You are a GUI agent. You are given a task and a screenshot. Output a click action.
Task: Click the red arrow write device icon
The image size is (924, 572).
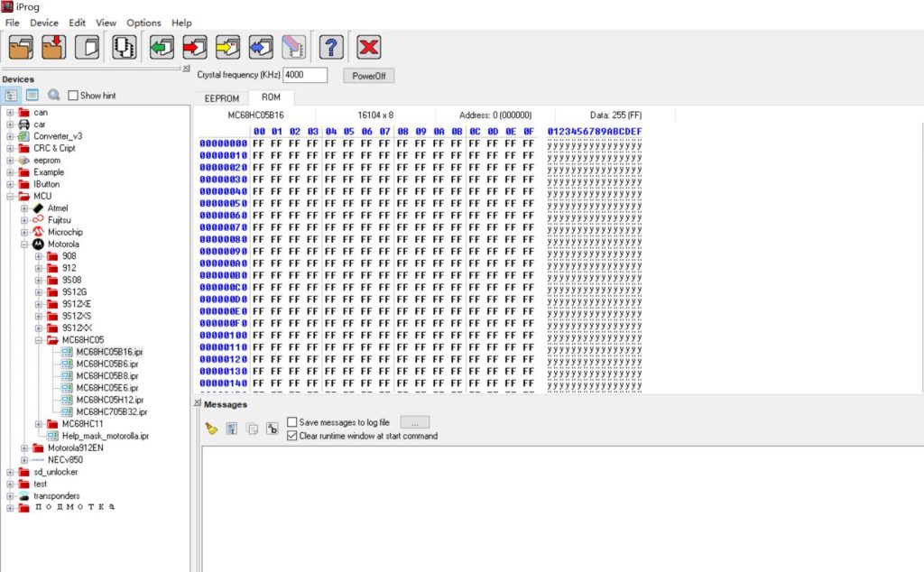pos(195,47)
